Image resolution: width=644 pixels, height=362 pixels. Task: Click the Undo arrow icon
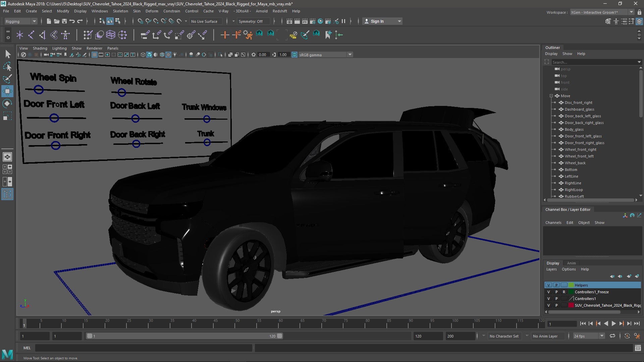(x=72, y=21)
